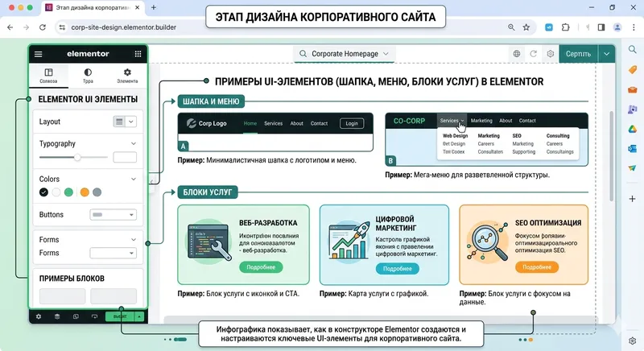Screen dimensions: 644x351
Task: Expand the Typography section
Action: [134, 143]
